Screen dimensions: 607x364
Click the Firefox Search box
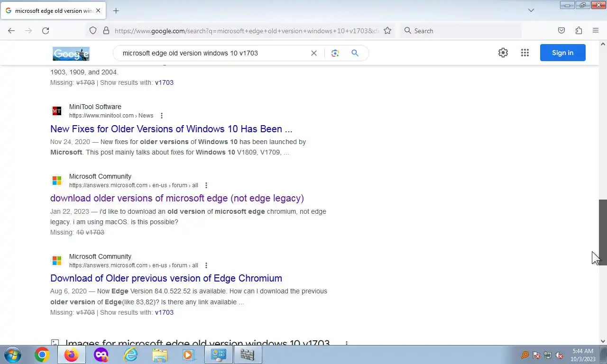(x=460, y=31)
